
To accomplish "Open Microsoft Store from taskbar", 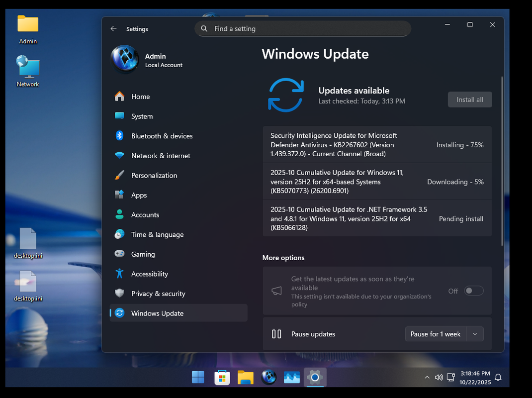I will pos(222,377).
